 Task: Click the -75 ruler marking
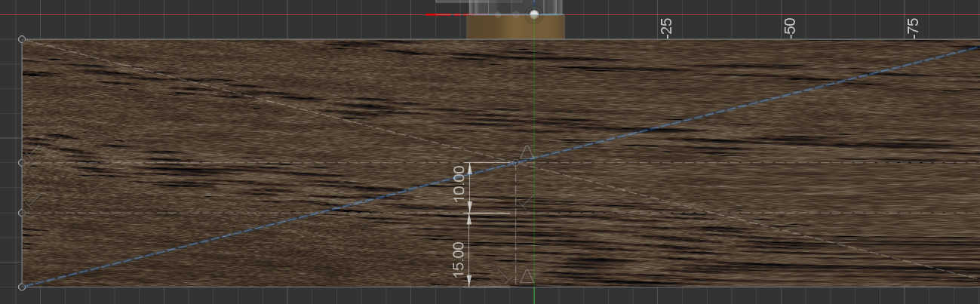tap(912, 29)
